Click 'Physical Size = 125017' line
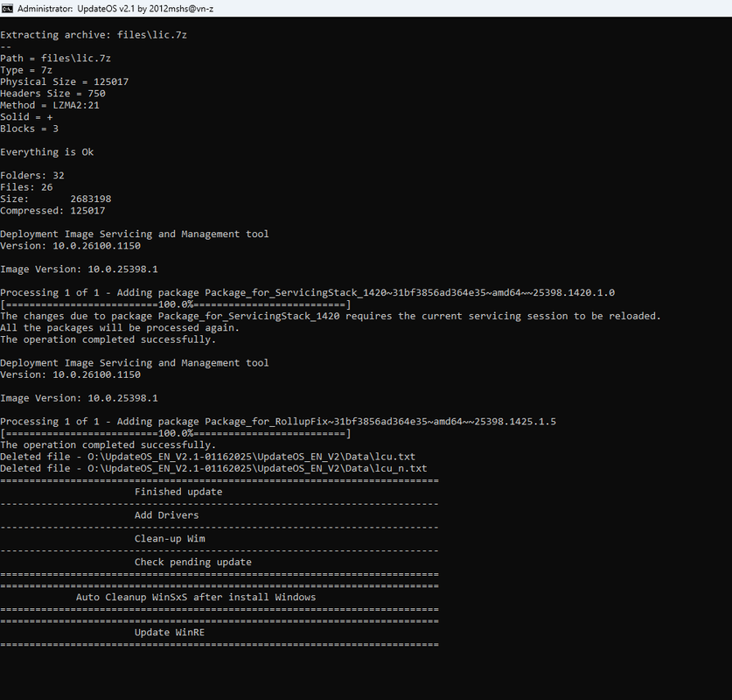 point(65,81)
